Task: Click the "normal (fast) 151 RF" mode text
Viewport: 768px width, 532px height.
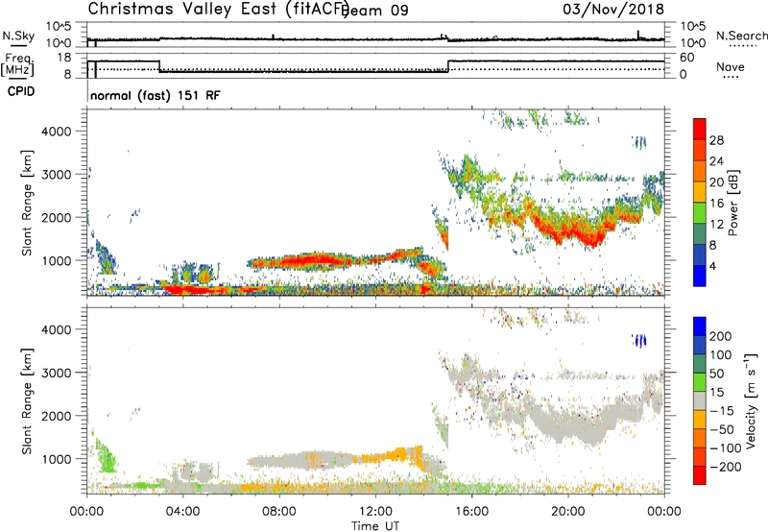Action: click(156, 95)
